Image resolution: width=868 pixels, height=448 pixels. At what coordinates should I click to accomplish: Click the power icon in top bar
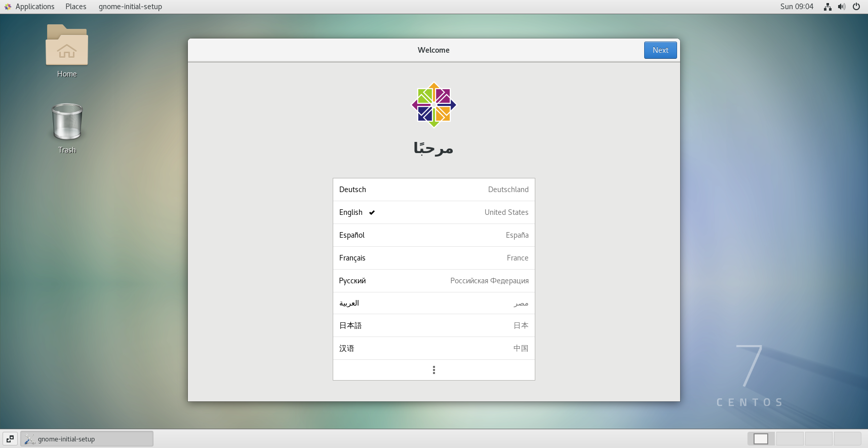point(856,7)
